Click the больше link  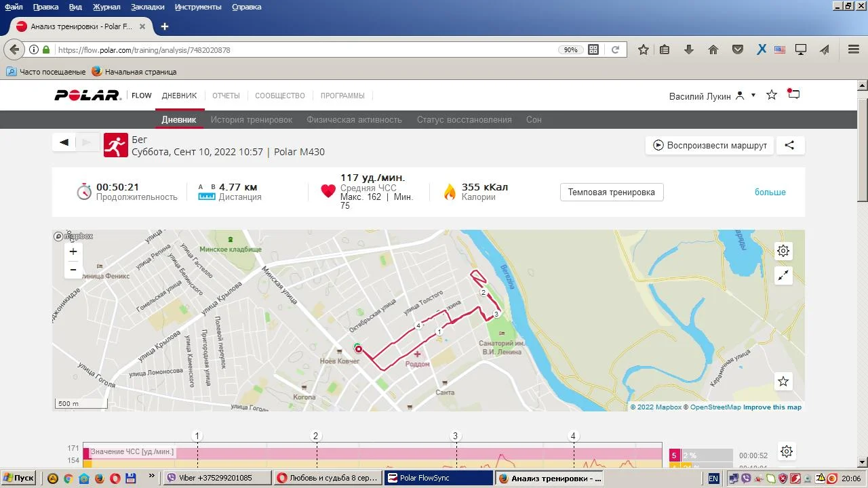770,192
